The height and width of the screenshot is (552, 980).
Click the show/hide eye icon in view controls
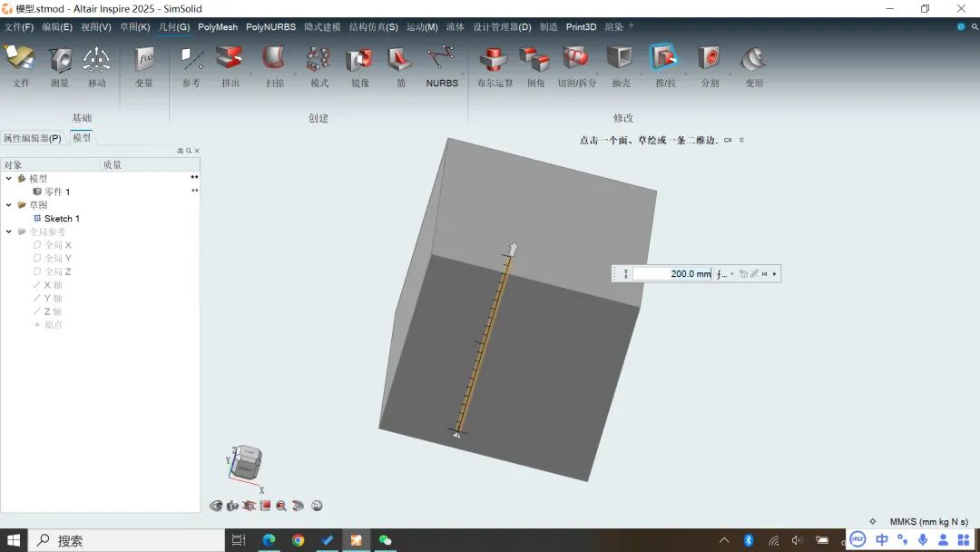click(x=216, y=506)
